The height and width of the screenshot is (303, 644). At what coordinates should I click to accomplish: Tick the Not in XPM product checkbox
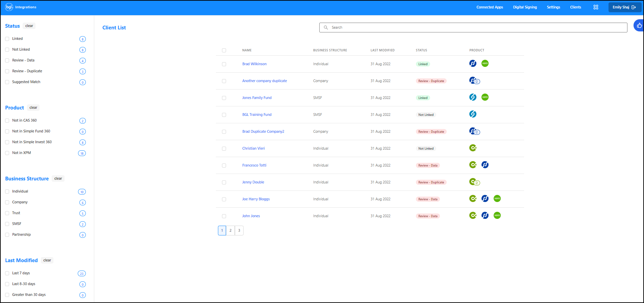pyautogui.click(x=7, y=153)
